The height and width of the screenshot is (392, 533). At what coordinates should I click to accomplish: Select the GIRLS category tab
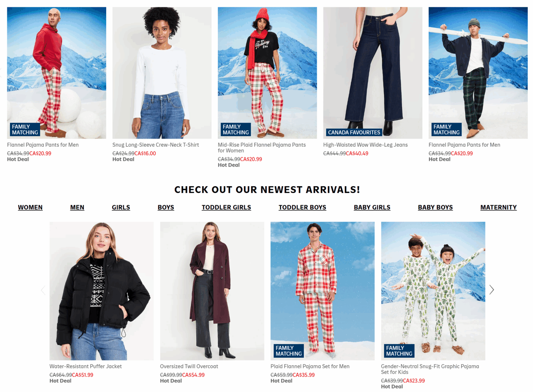121,207
